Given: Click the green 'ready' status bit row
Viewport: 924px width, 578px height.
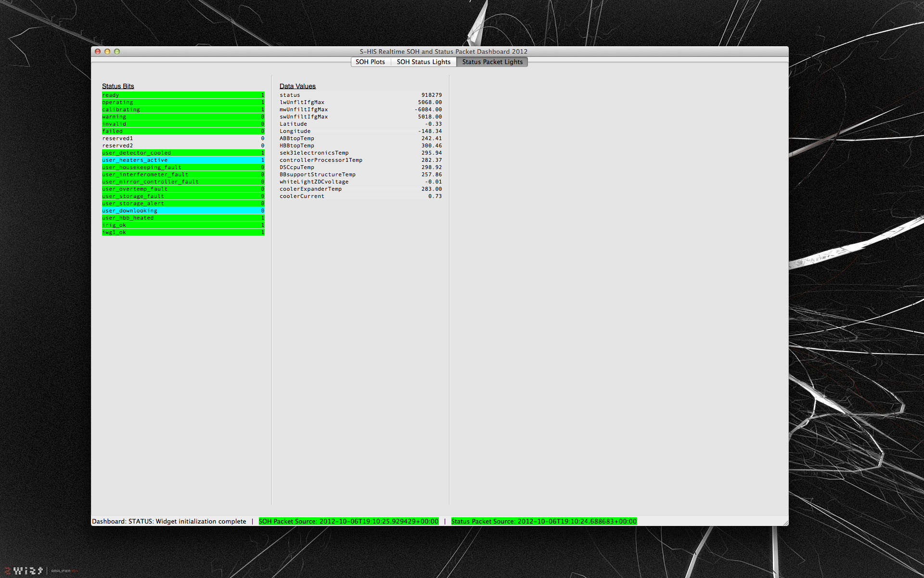Looking at the screenshot, I should coord(183,95).
